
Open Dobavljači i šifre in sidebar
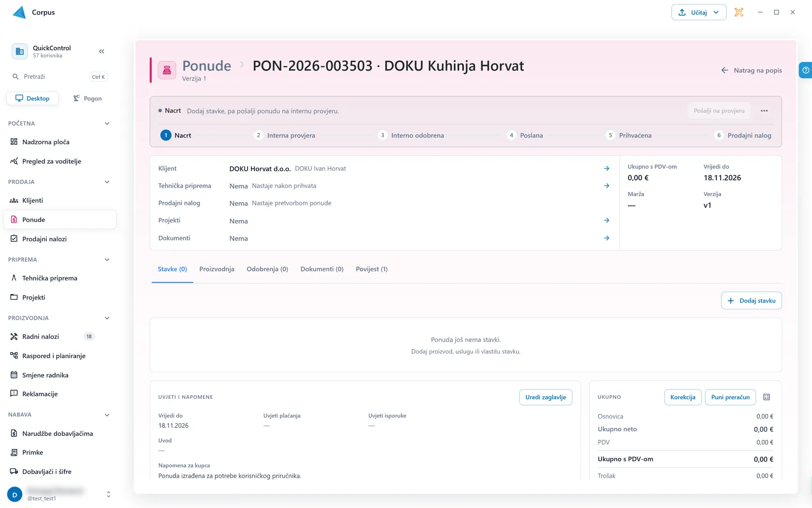coord(60,471)
